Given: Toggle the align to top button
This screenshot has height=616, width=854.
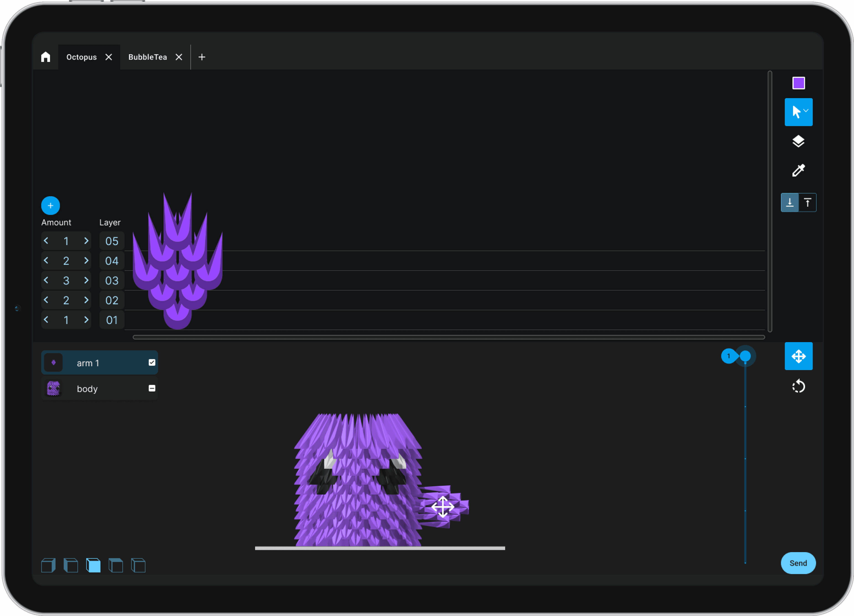Looking at the screenshot, I should coord(807,203).
